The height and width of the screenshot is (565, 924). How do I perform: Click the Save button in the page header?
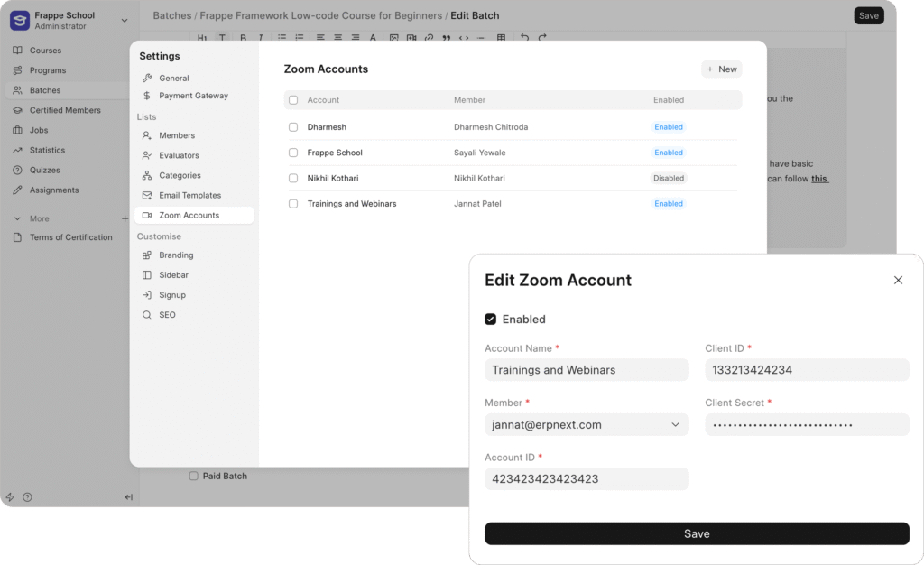(869, 16)
